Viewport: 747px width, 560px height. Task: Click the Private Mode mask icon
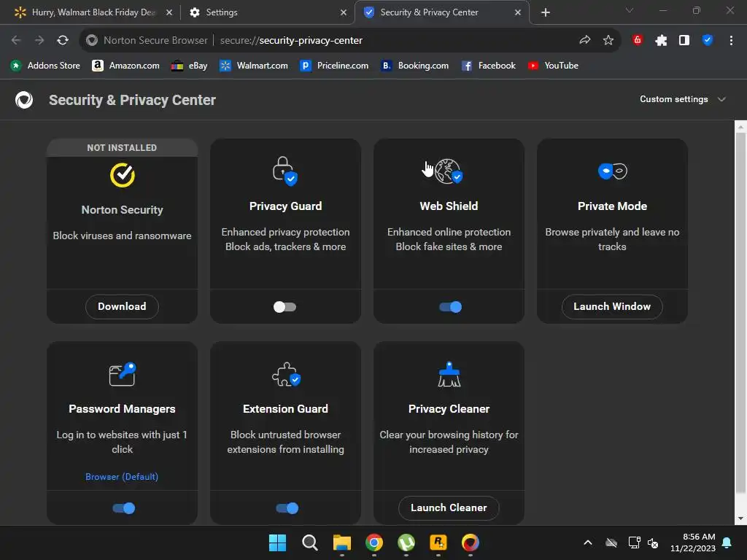click(612, 171)
